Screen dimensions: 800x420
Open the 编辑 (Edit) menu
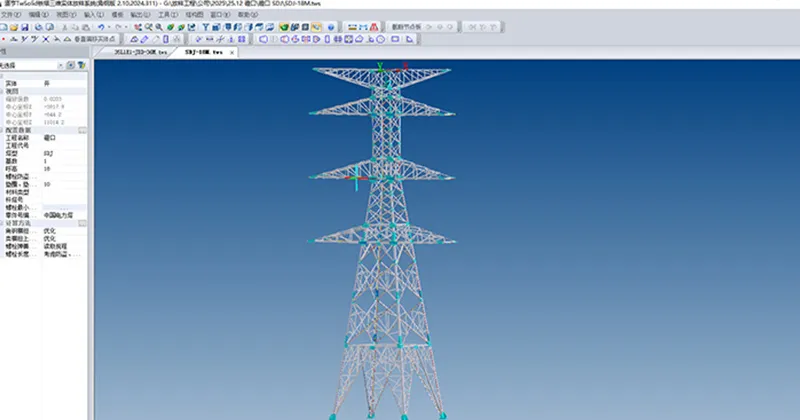pos(38,15)
